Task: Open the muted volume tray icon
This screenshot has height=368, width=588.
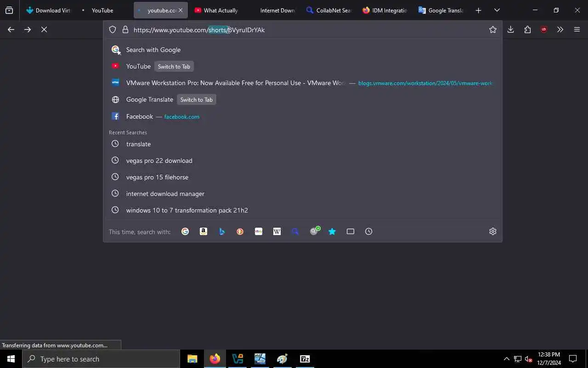Action: click(x=528, y=359)
